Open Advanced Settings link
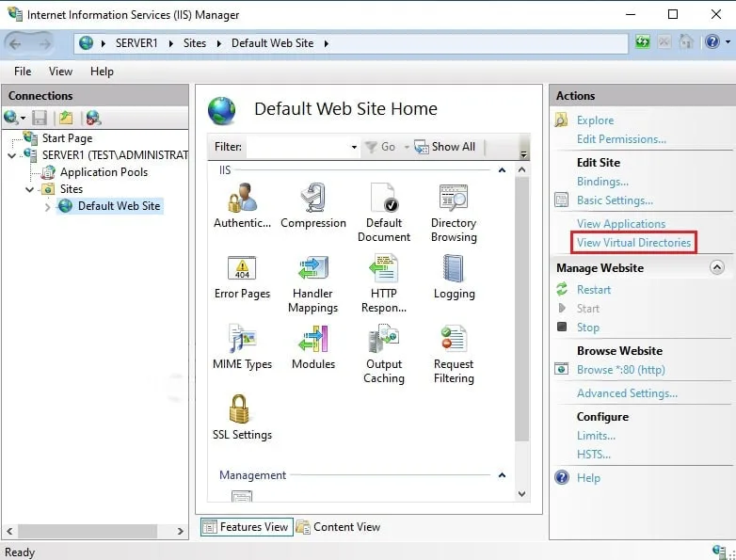Image resolution: width=736 pixels, height=560 pixels. click(x=627, y=392)
